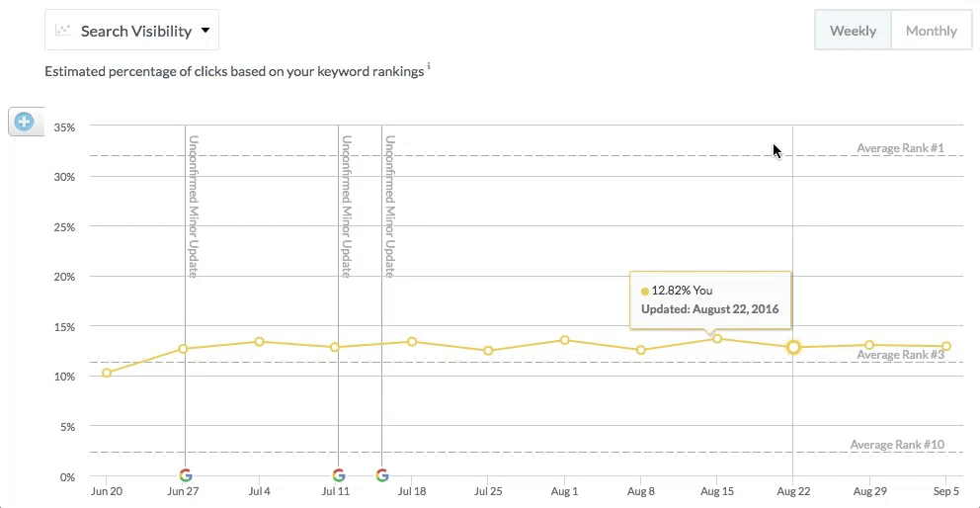Switch to Monthly view
Viewport: 980px width, 508px height.
pyautogui.click(x=931, y=31)
